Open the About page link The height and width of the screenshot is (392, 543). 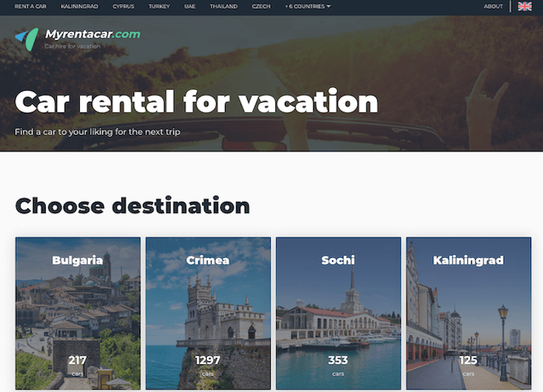[493, 6]
